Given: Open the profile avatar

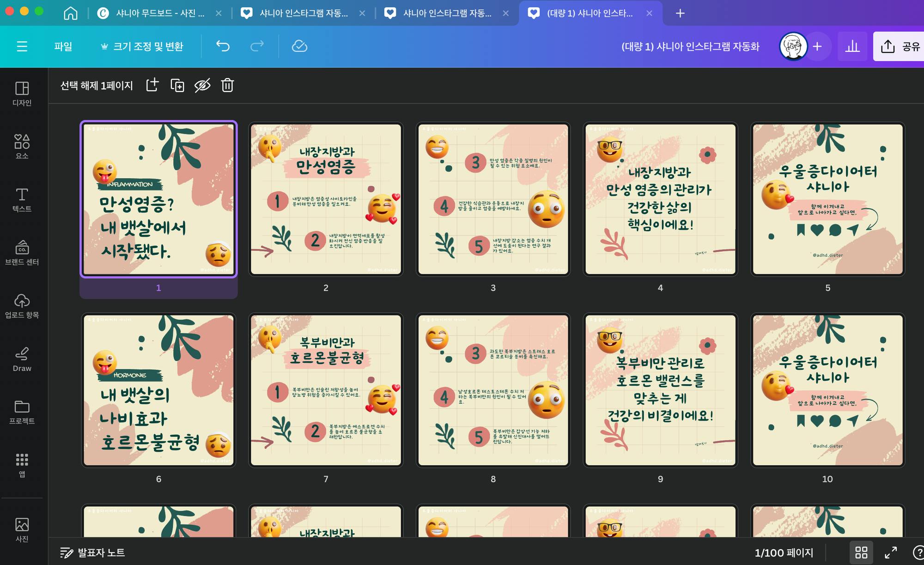Looking at the screenshot, I should coord(793,46).
